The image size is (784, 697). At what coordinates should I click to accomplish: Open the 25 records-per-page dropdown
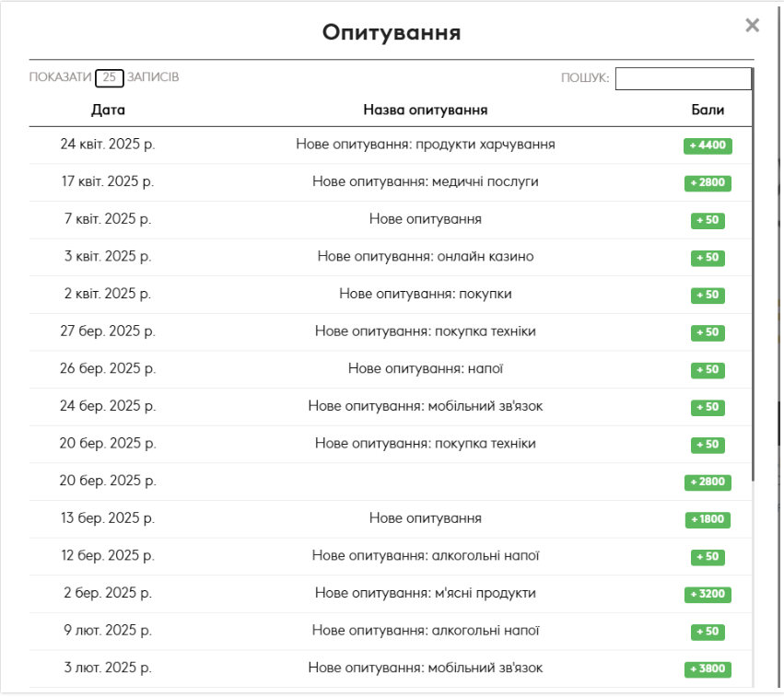[110, 77]
